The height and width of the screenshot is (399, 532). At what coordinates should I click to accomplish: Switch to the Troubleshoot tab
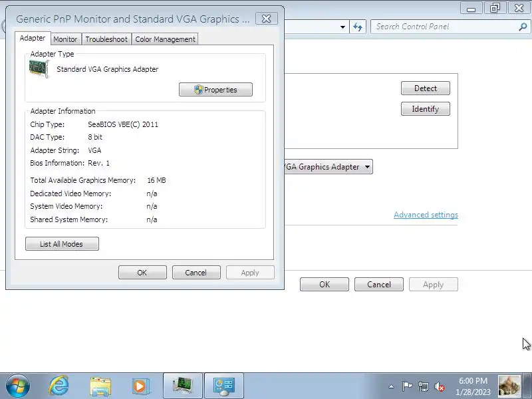pyautogui.click(x=106, y=39)
